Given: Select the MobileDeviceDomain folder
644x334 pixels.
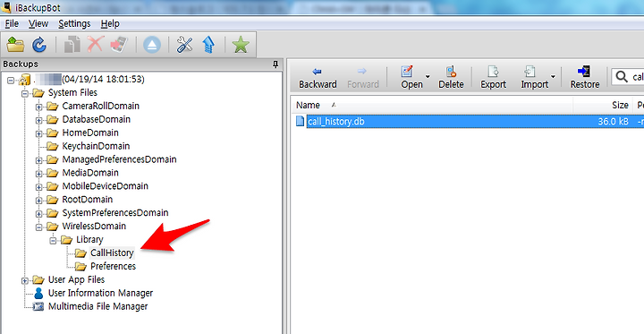Looking at the screenshot, I should (106, 186).
